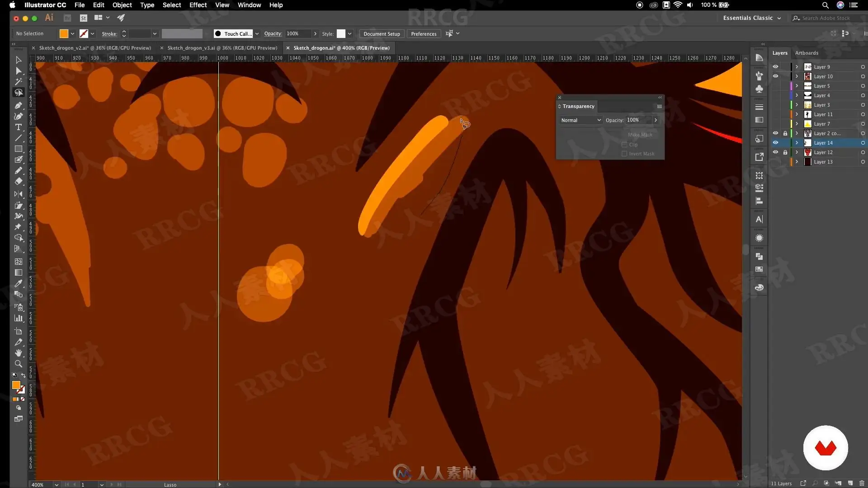Expand Layer 10 disclosure arrow
868x488 pixels.
point(797,76)
